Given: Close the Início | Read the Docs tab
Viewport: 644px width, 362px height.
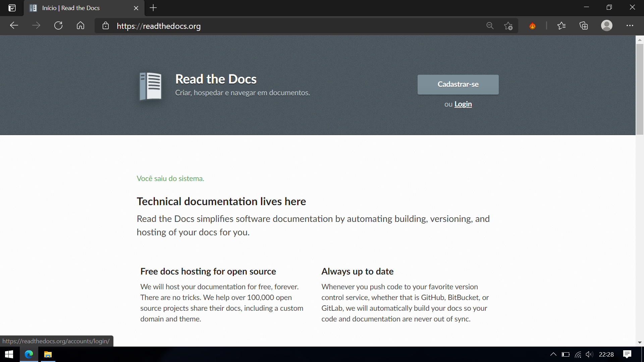Looking at the screenshot, I should (136, 8).
